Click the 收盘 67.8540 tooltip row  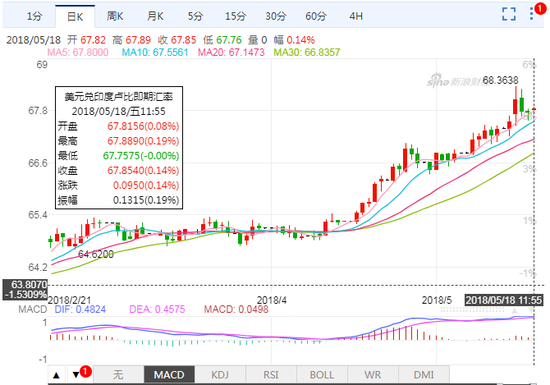[119, 171]
